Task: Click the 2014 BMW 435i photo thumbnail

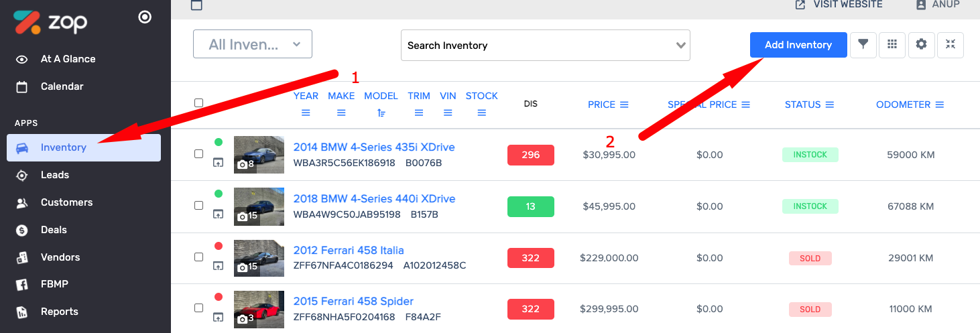Action: [259, 155]
